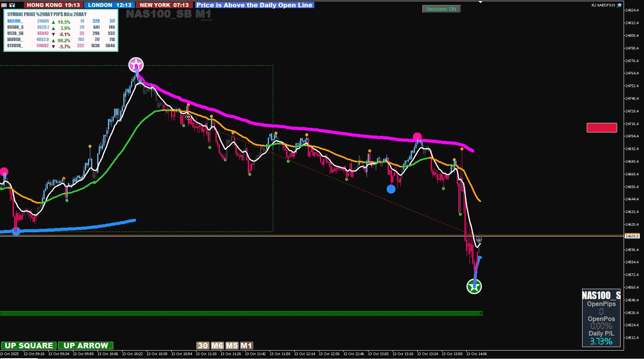Click the 114602 price for BTCUSD_
The image size is (644, 359).
[x=42, y=46]
